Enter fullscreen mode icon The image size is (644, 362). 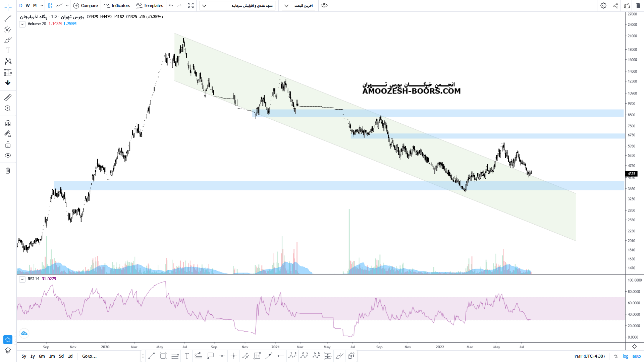(191, 5)
